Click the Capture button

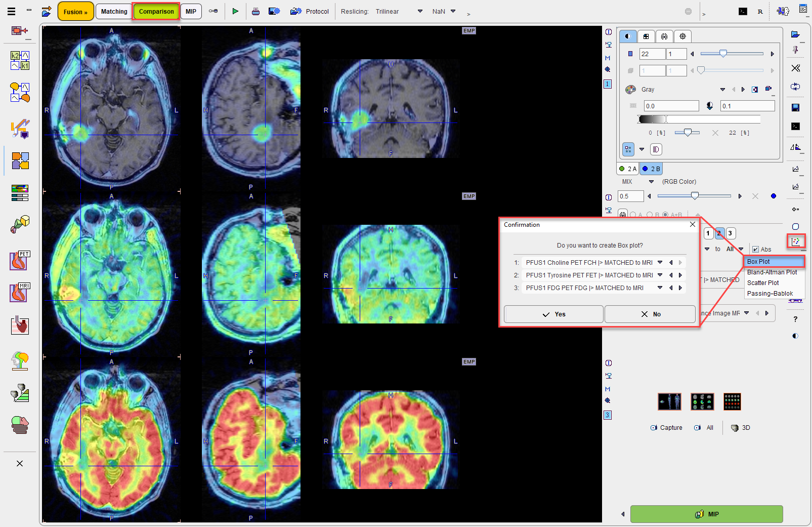(666, 428)
